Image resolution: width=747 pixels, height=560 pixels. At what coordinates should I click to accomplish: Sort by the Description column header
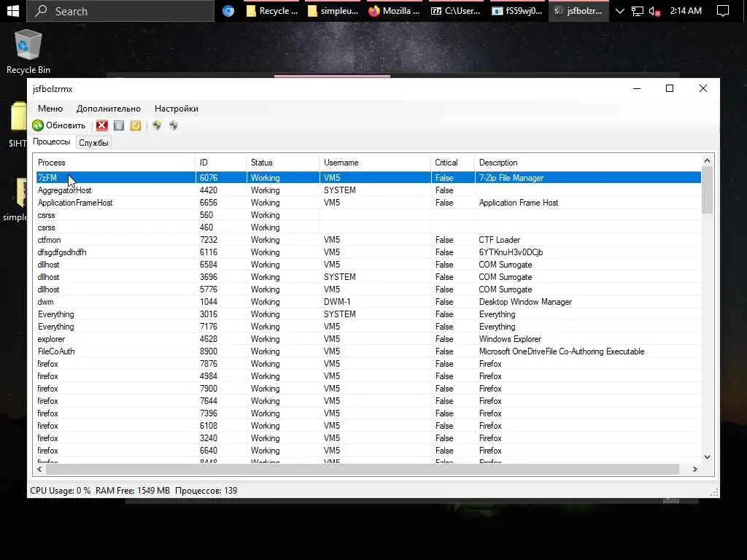tap(588, 163)
